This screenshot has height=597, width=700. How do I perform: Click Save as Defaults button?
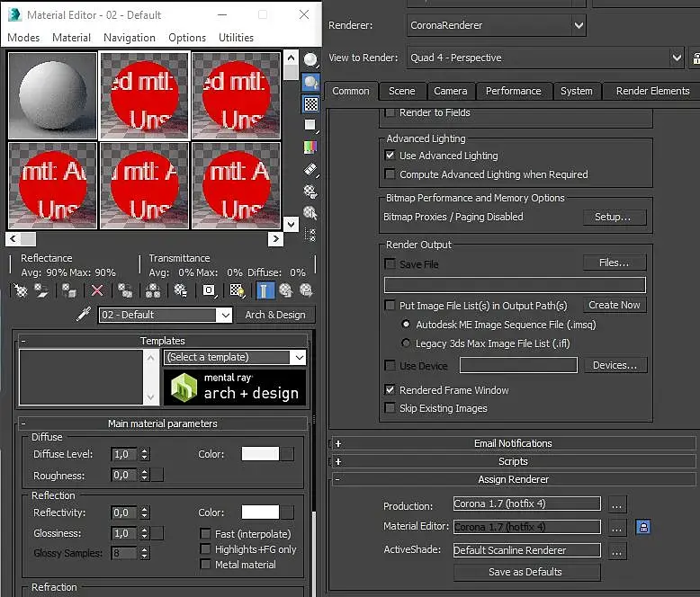pyautogui.click(x=526, y=572)
